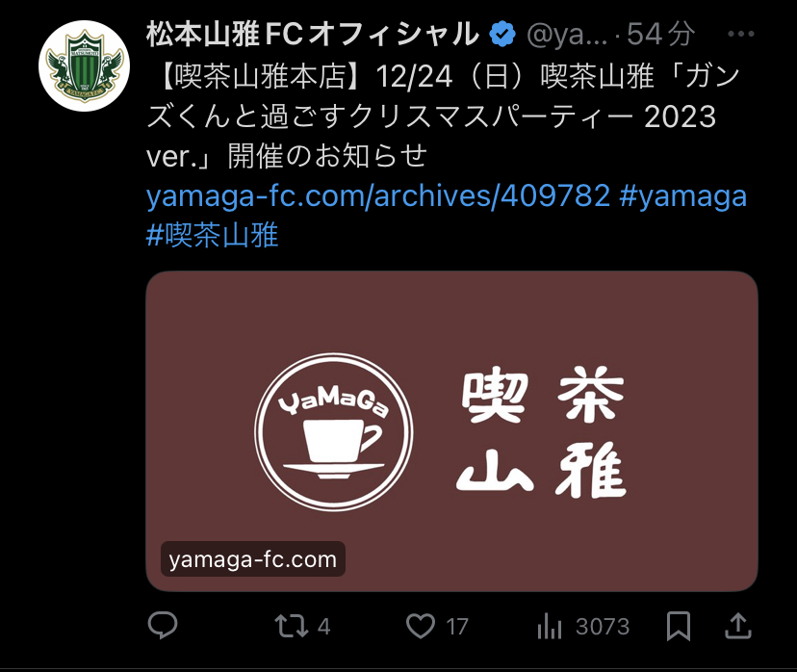The width and height of the screenshot is (797, 672).
Task: Tap the #yamaga hashtag
Action: point(683,195)
